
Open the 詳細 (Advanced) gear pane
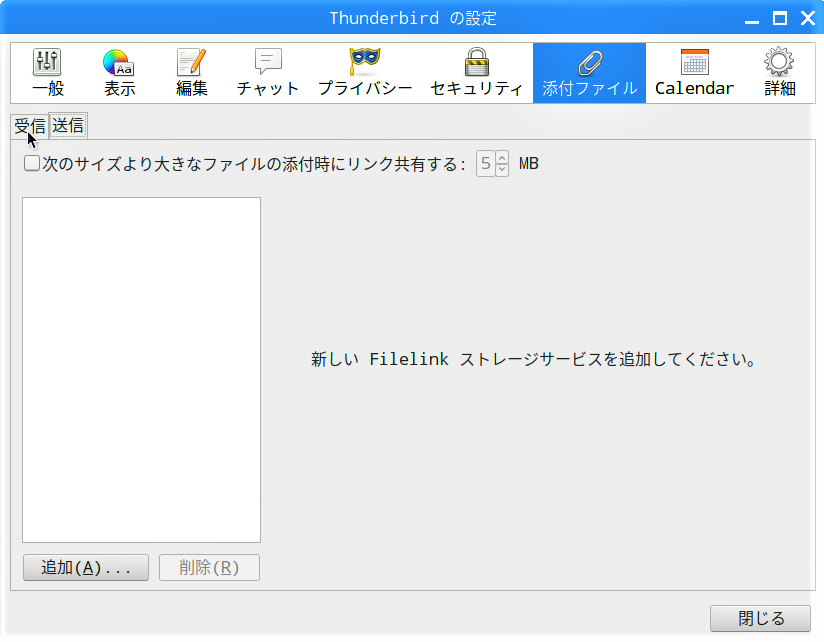coord(779,73)
